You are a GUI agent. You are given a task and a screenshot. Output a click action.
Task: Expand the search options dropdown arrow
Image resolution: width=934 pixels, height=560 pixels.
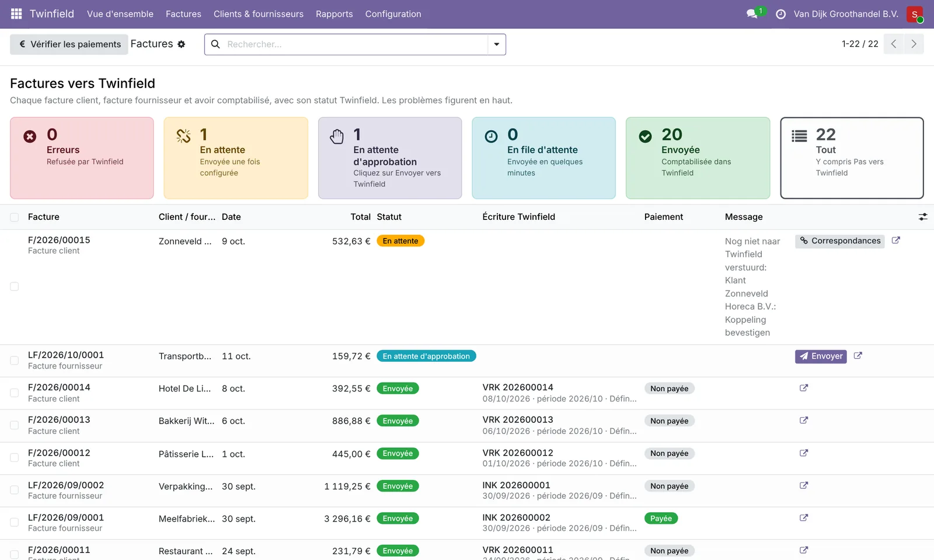click(x=497, y=44)
